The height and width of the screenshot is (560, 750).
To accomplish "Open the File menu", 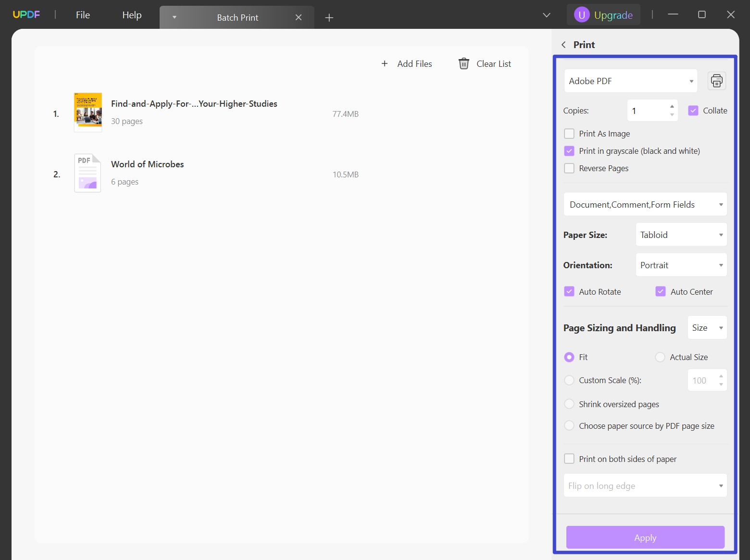I will click(82, 14).
